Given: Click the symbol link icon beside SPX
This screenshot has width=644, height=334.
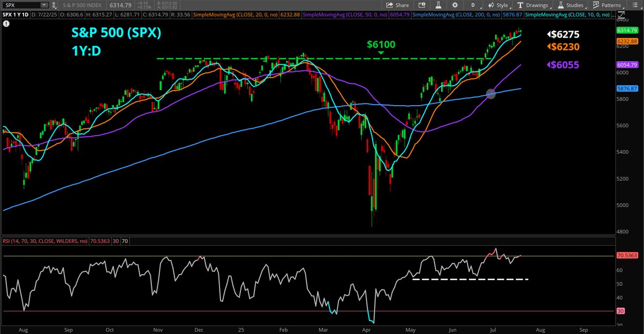Looking at the screenshot, I should click(54, 5).
